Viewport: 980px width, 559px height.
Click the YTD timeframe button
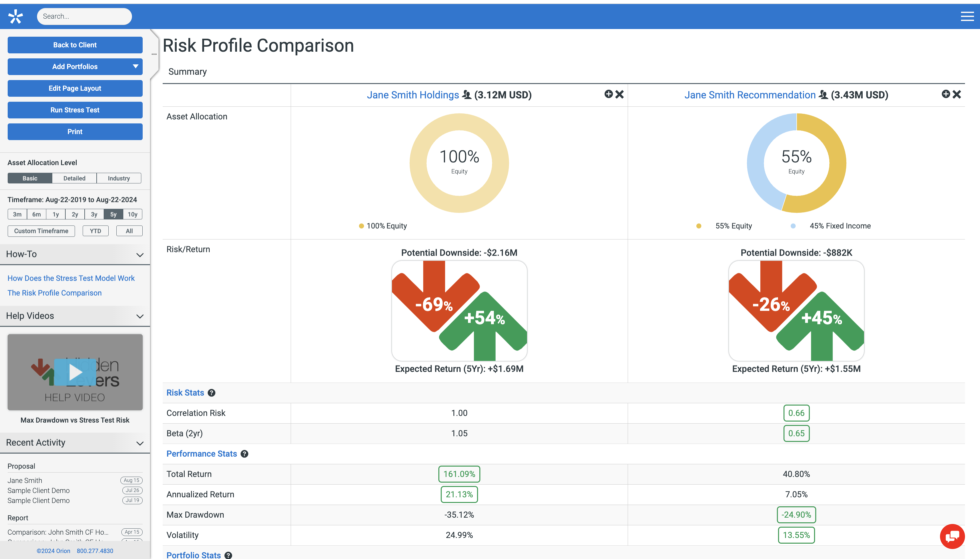tap(96, 231)
